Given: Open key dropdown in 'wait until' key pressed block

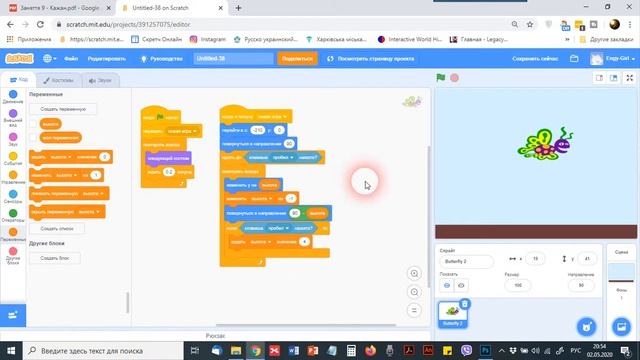Looking at the screenshot, I should click(283, 157).
